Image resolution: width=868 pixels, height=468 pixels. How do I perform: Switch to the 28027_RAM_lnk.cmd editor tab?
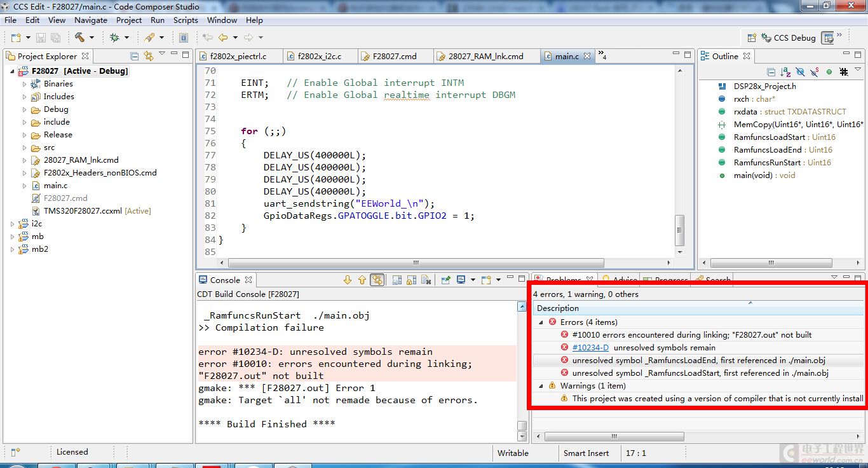486,56
